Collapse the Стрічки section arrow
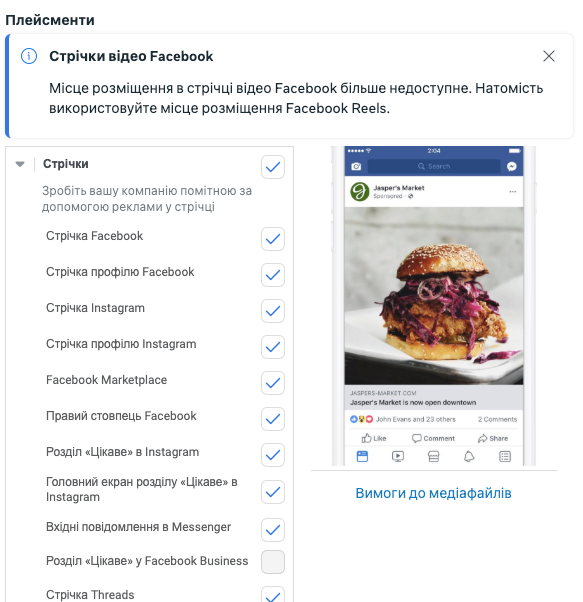 pos(20,164)
